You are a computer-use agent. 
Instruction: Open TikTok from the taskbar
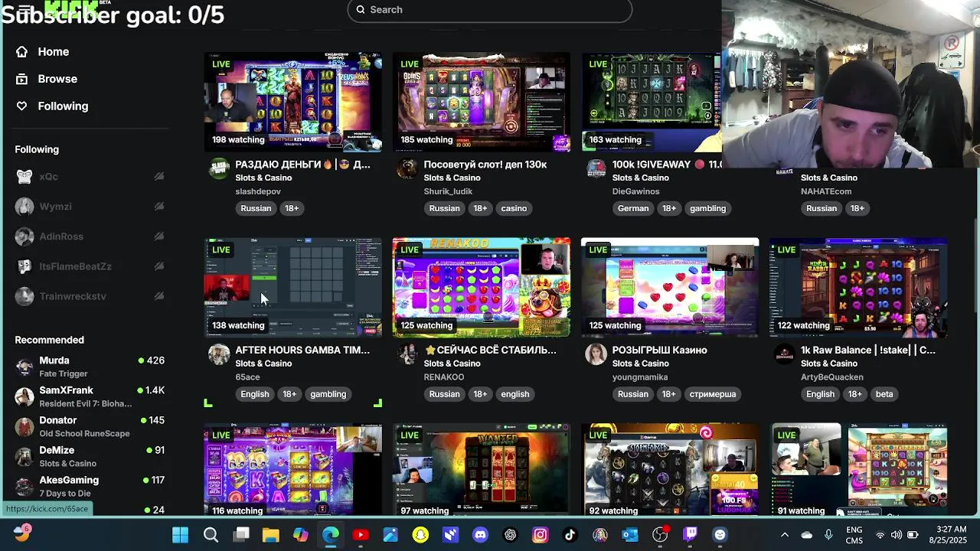click(570, 535)
